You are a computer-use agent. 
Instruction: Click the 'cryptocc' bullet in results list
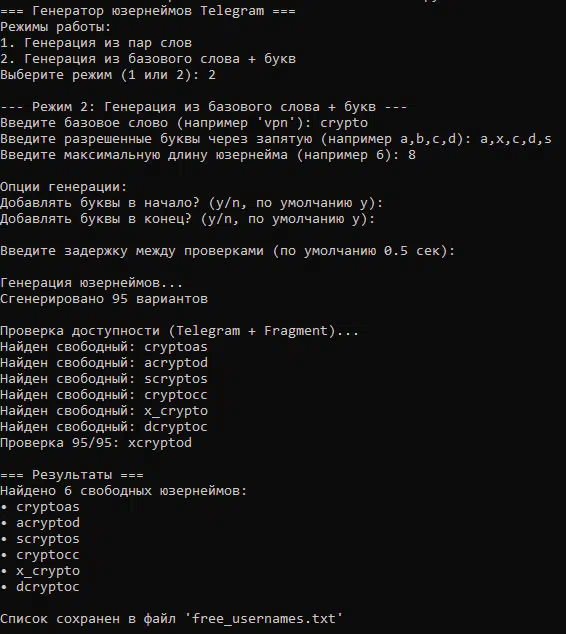[40, 555]
